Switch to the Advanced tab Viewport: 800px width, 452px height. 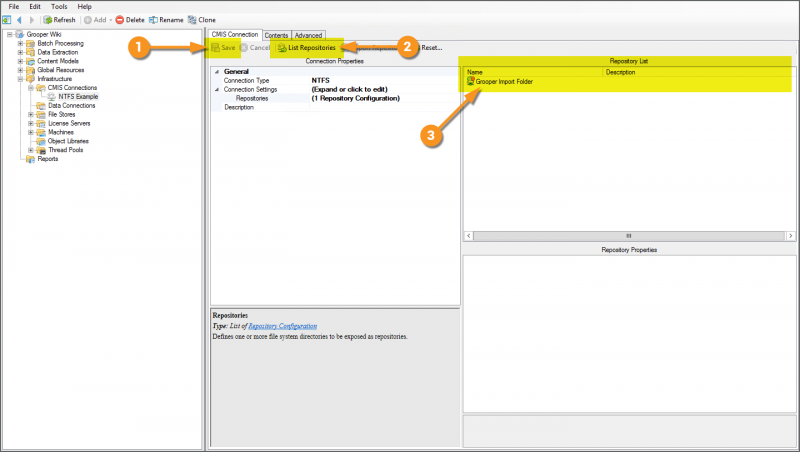(308, 35)
